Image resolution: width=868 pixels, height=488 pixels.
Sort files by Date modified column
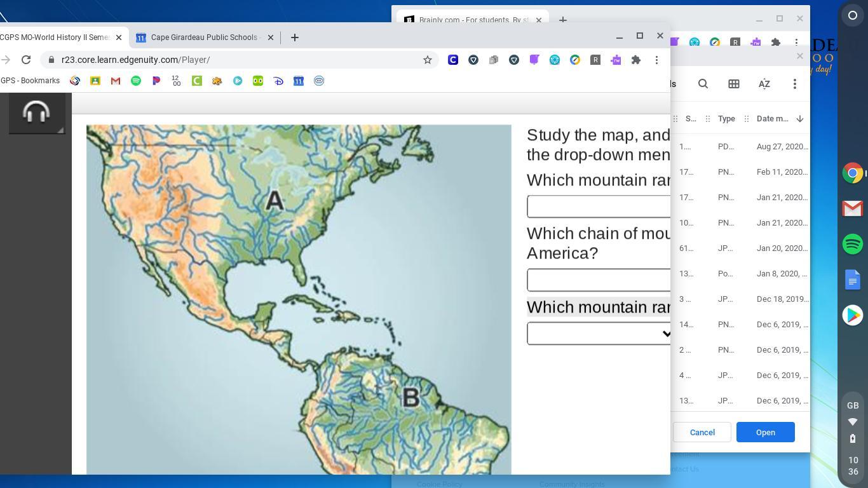tap(773, 119)
